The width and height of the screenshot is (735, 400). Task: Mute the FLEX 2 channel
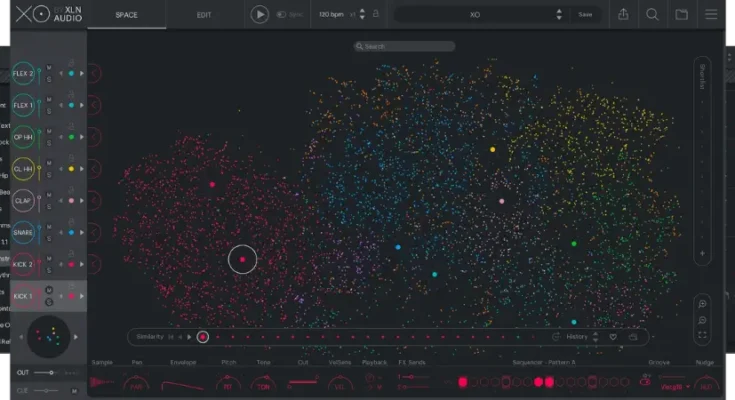click(x=48, y=67)
